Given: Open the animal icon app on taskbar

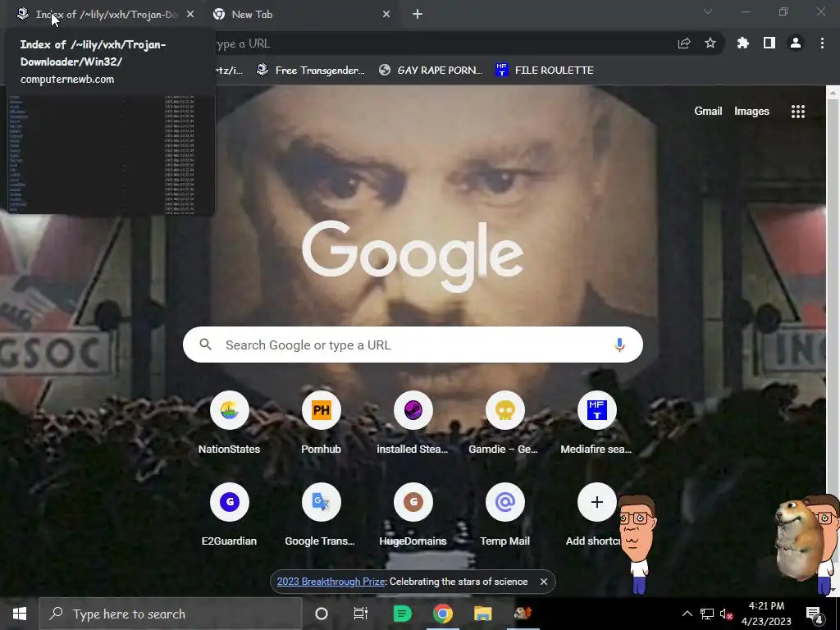Looking at the screenshot, I should pyautogui.click(x=523, y=614).
